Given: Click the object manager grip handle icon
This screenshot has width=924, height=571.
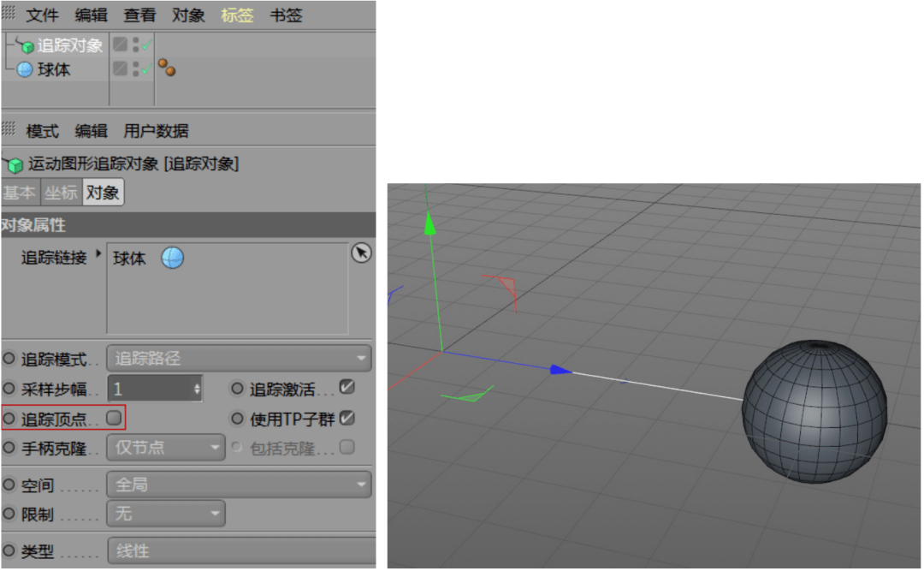Looking at the screenshot, I should pos(9,12).
